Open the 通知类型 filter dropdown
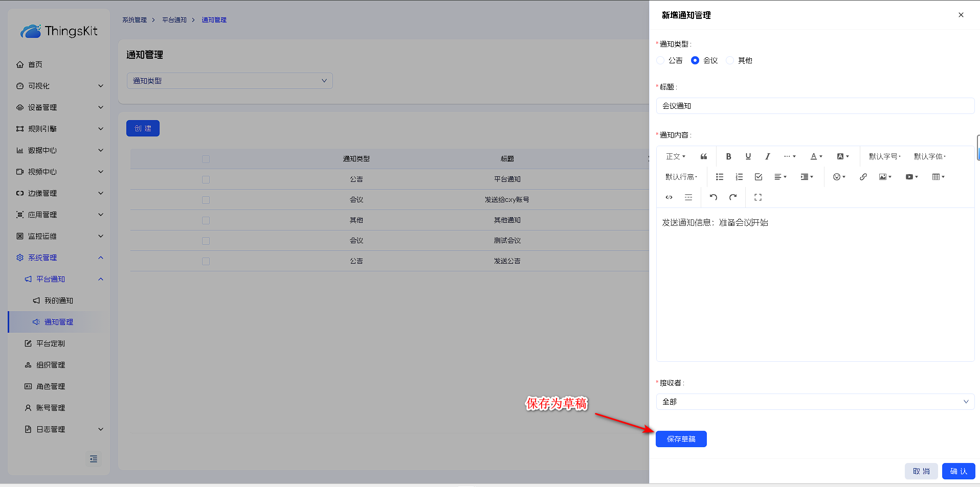The width and height of the screenshot is (980, 487). (230, 81)
